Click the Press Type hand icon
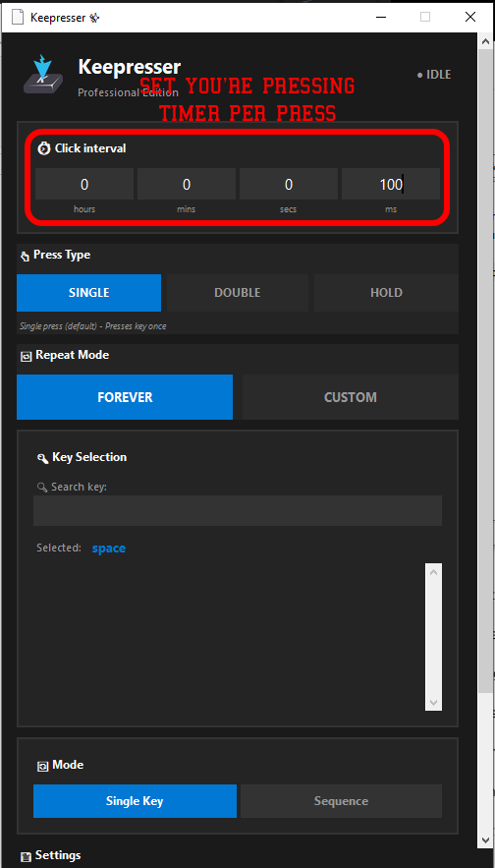This screenshot has height=868, width=495. click(x=25, y=256)
